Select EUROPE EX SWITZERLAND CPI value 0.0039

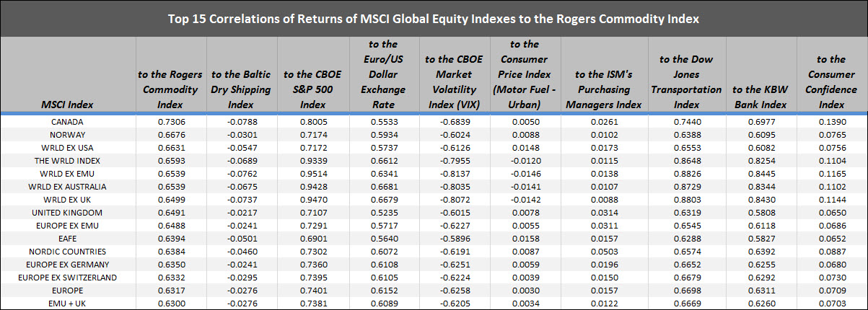(525, 278)
